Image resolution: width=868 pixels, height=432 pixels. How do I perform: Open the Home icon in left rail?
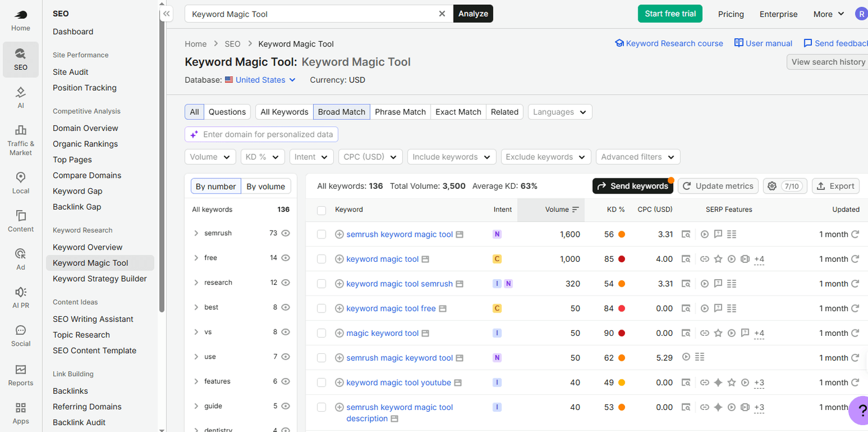click(20, 21)
